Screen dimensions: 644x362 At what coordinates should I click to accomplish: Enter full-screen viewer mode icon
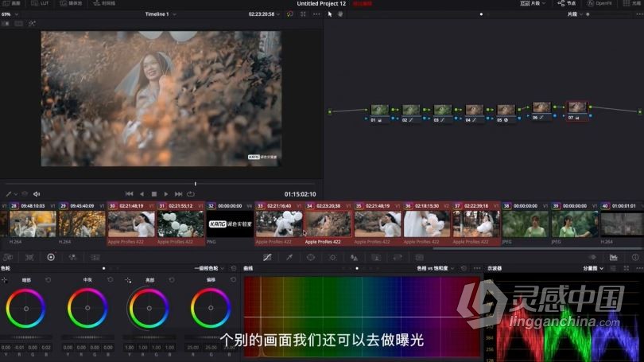coord(303,14)
